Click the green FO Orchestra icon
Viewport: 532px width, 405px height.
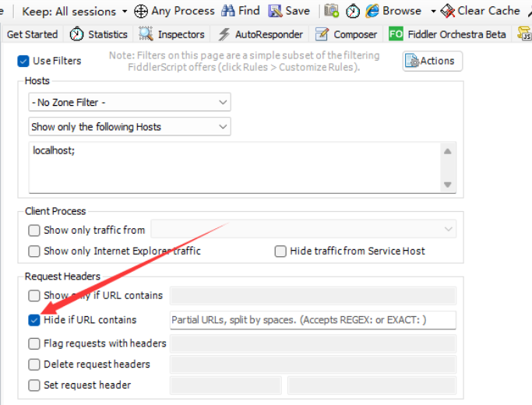coord(396,34)
